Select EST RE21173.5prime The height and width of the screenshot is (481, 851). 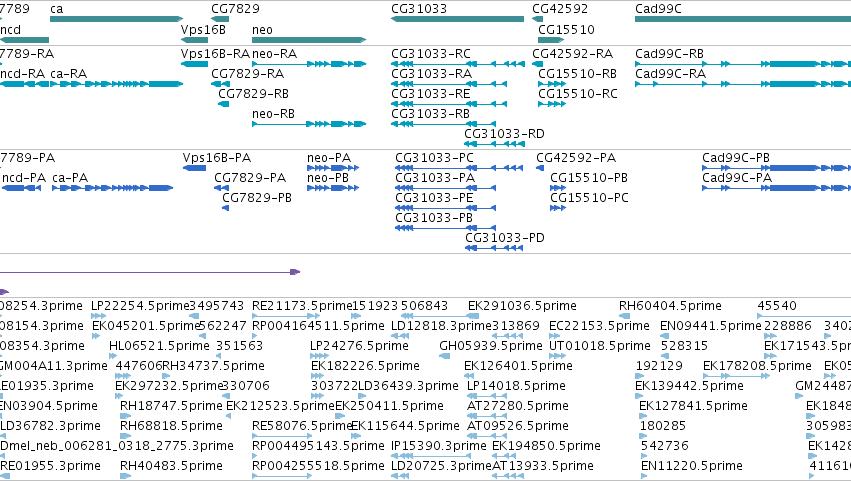(286, 316)
